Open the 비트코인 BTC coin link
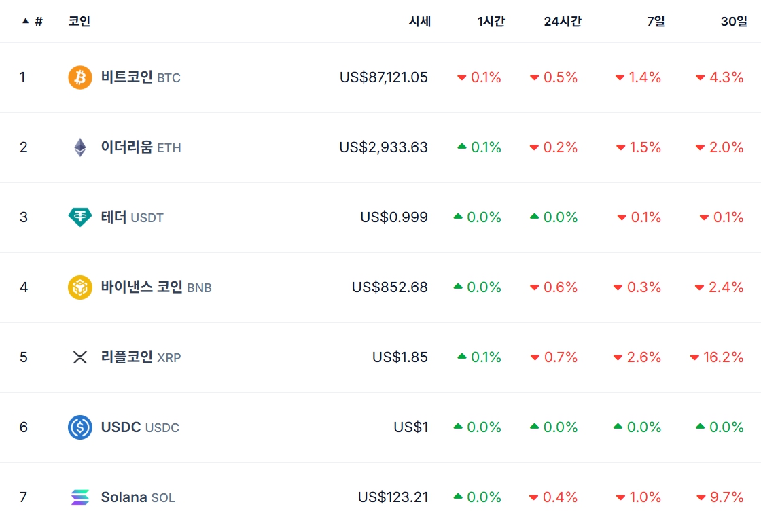Screen dimensions: 761x532 pos(140,77)
